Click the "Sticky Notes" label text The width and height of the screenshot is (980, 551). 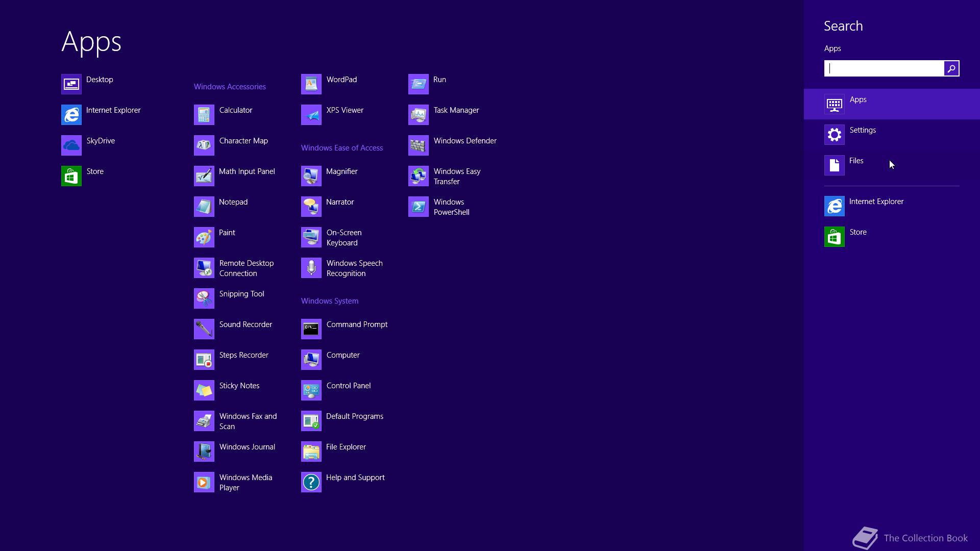[239, 386]
